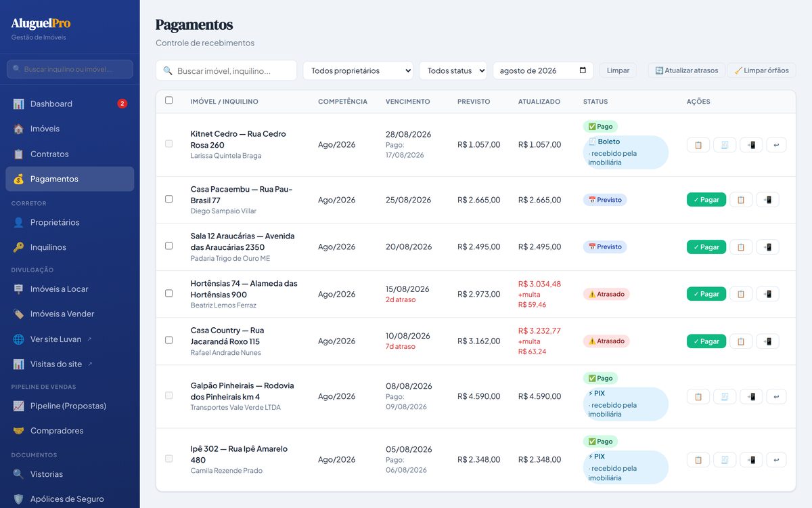Click phone send icon in Casa Pacaembu row

click(x=767, y=200)
